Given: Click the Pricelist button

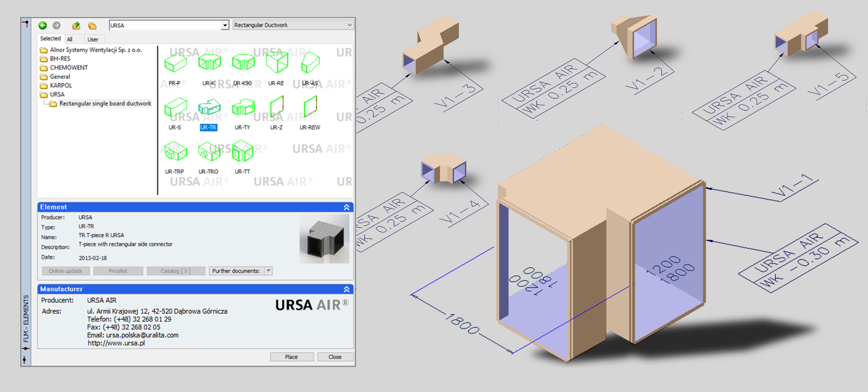Looking at the screenshot, I should click(x=118, y=271).
